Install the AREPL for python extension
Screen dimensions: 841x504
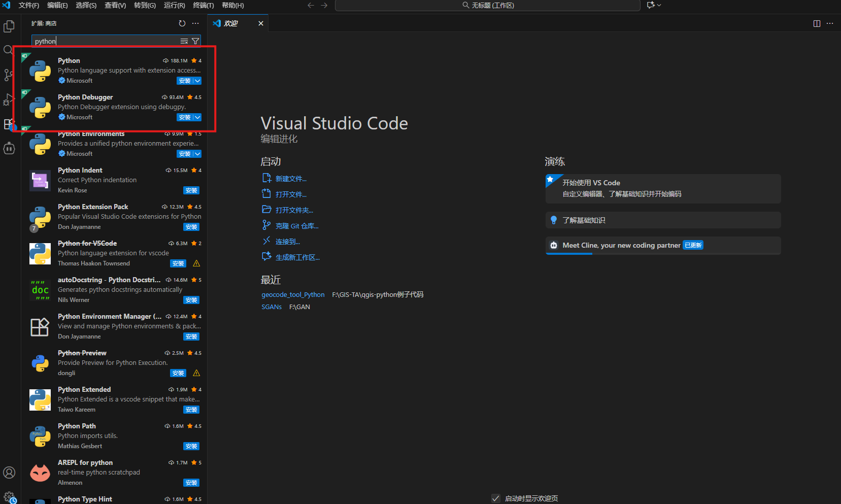tap(191, 483)
